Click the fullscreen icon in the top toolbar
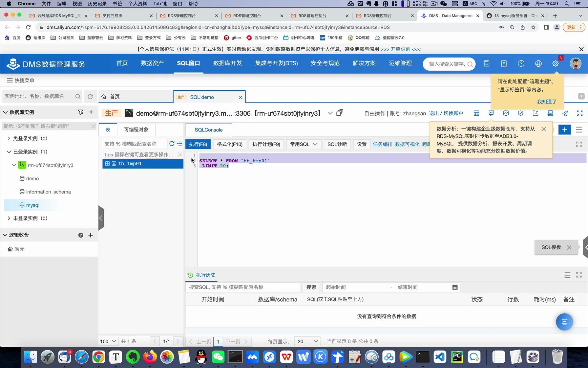This screenshot has width=588, height=368. (580, 113)
